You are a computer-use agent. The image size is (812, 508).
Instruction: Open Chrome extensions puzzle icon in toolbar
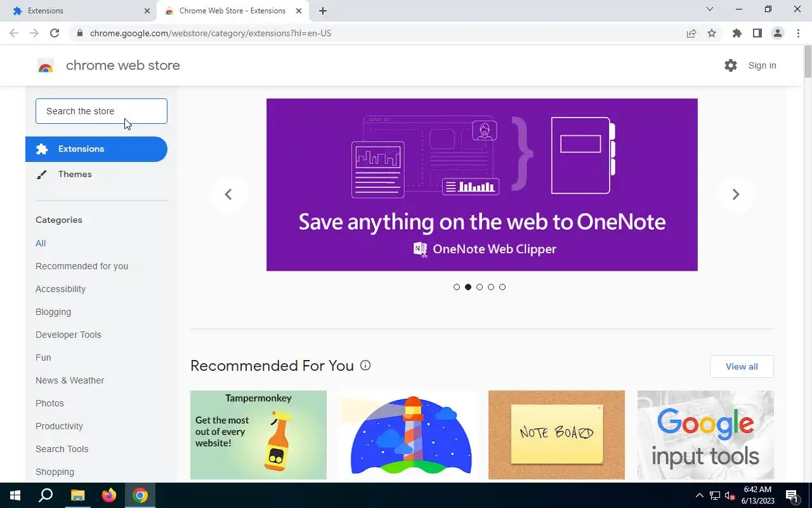(x=737, y=33)
